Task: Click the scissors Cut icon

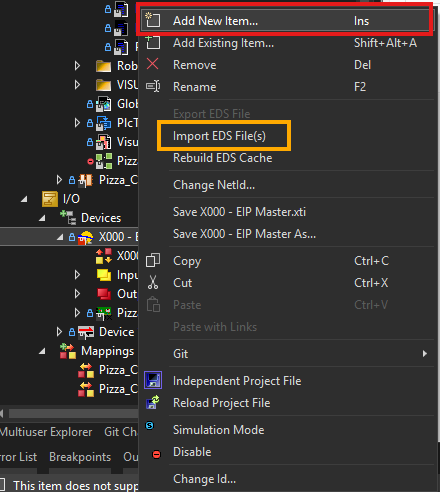Action: tap(153, 282)
